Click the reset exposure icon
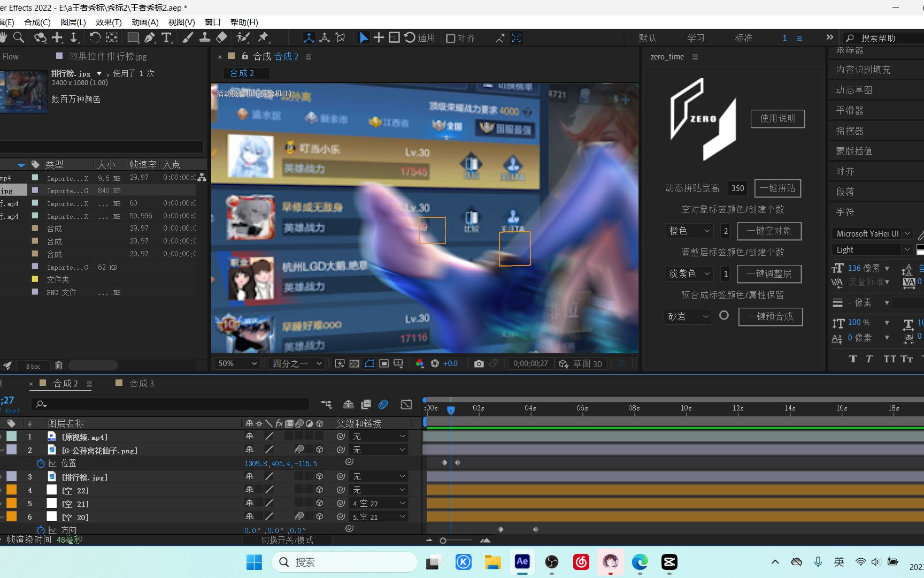Screen dimensions: 924x578 pyautogui.click(x=435, y=363)
